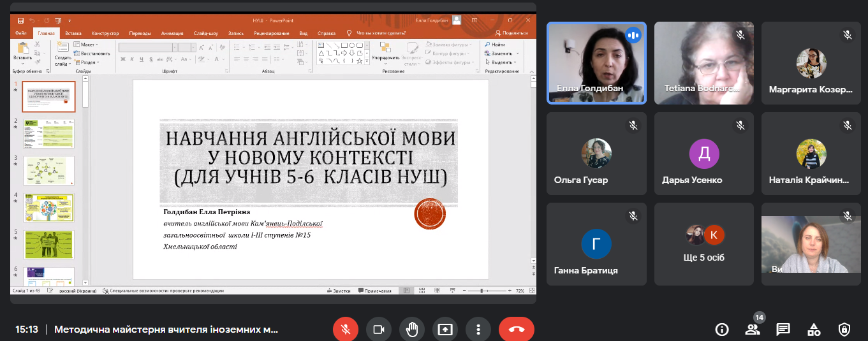Leave the call with red hang-up button
868x341 pixels.
[516, 330]
